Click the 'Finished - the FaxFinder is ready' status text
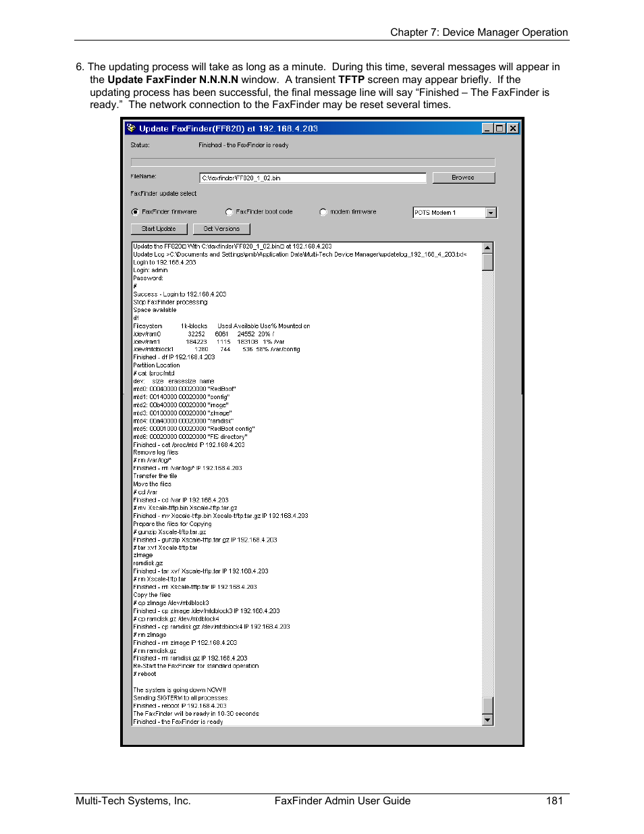This screenshot has height=834, width=644. [243, 145]
